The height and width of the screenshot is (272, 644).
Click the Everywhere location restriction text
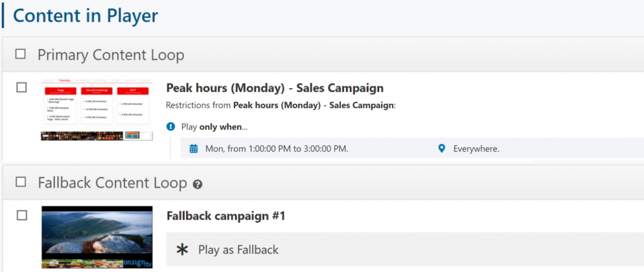[476, 149]
